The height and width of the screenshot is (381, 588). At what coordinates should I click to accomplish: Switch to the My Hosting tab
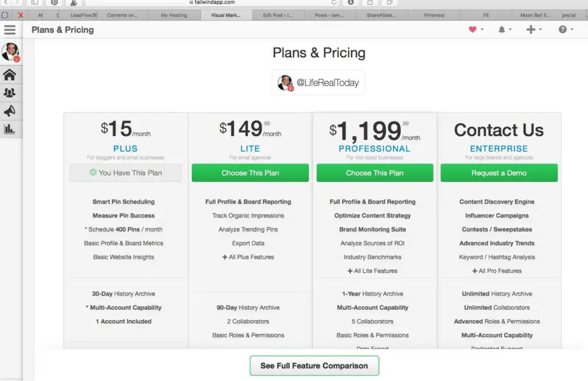[173, 15]
